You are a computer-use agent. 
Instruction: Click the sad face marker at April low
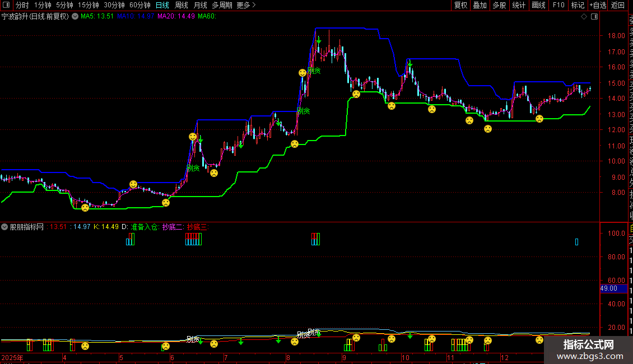pos(85,208)
